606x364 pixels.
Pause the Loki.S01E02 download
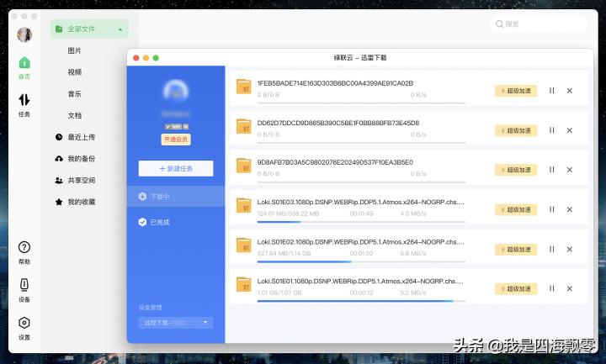click(552, 249)
